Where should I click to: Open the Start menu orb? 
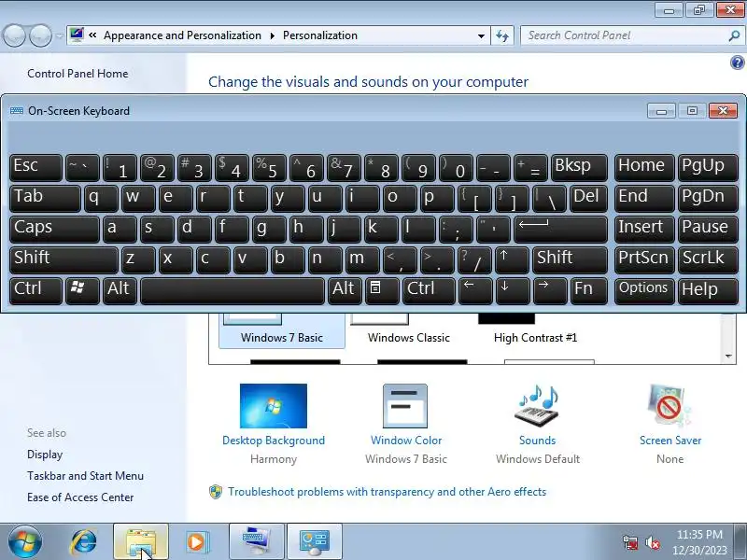pos(25,542)
